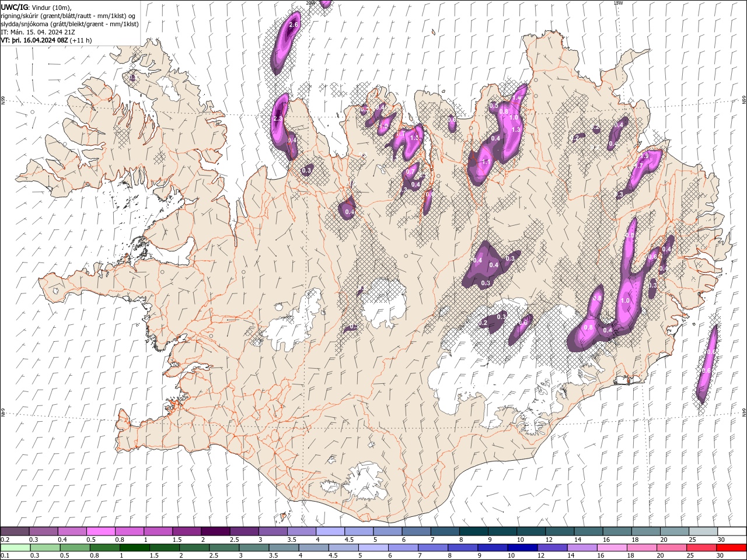Click the rain legend swatch starting at 3.5
This screenshot has height=560, width=747.
[x=283, y=548]
